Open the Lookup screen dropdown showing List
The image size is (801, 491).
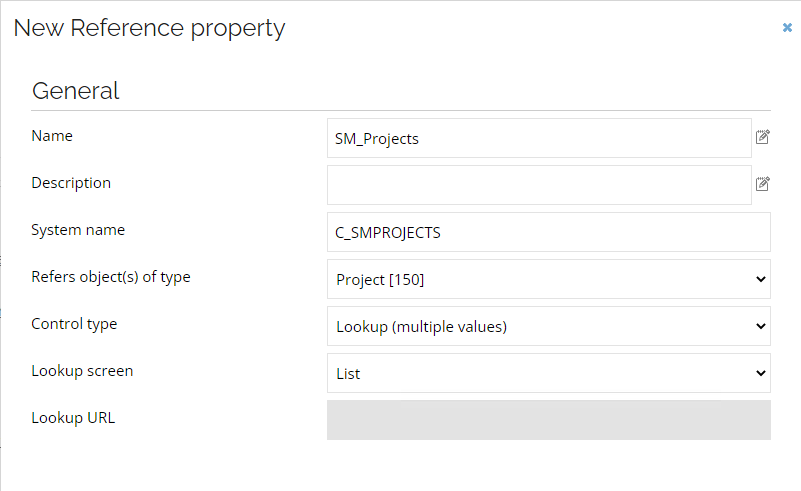pos(549,373)
